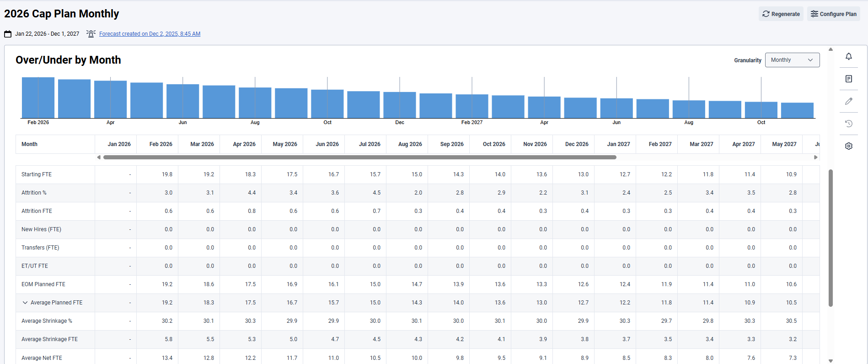This screenshot has width=868, height=364.
Task: Open the settings gear icon
Action: tap(849, 146)
